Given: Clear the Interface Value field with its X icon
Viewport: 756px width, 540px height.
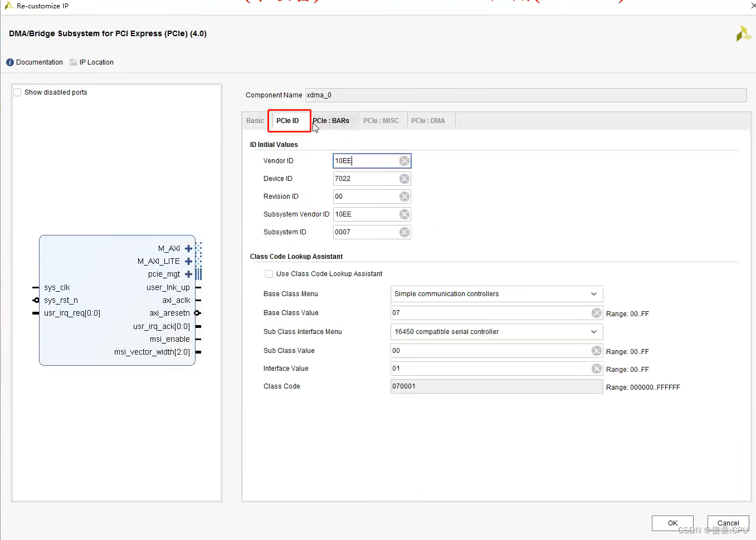Looking at the screenshot, I should click(597, 369).
